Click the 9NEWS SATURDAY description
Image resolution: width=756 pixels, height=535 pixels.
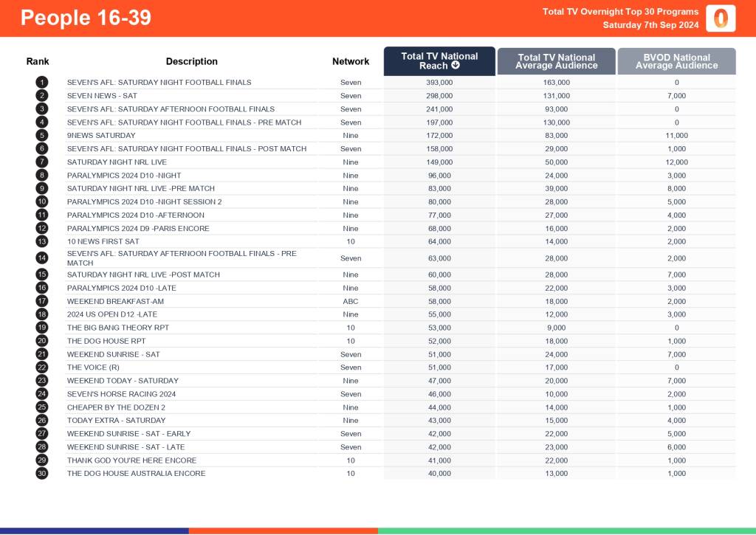point(101,136)
